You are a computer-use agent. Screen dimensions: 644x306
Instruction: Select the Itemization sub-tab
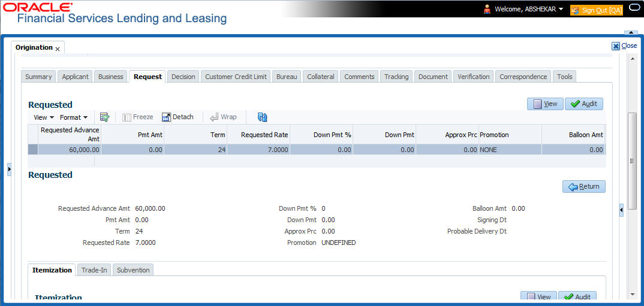pyautogui.click(x=52, y=270)
